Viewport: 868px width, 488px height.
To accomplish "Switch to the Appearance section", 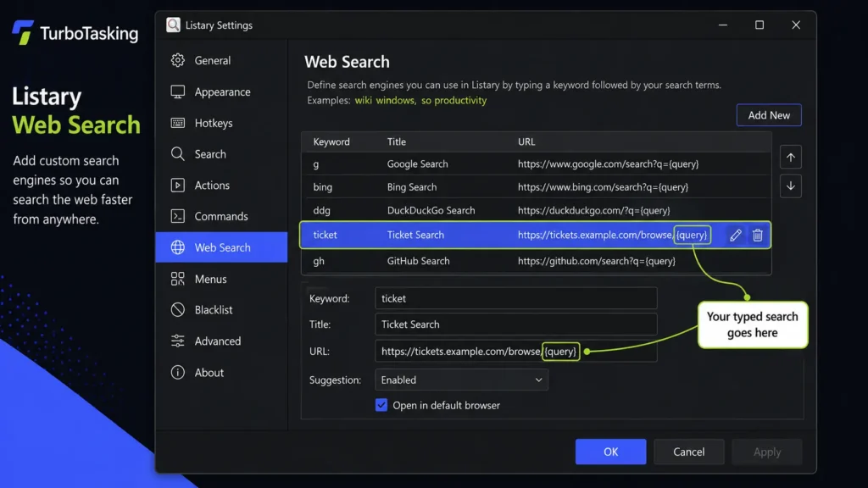I will (x=223, y=91).
